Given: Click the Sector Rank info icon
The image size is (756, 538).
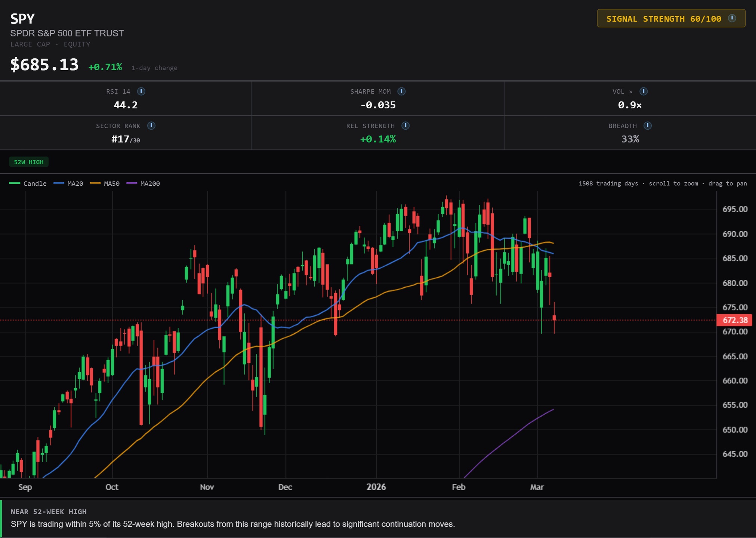Looking at the screenshot, I should [151, 126].
